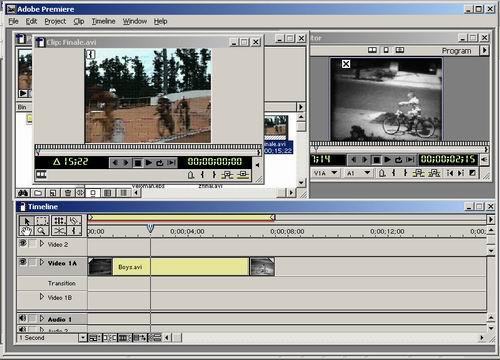Screen dimensions: 500x360
Task: Mute Audio 1 track speaker icon
Action: pos(23,318)
